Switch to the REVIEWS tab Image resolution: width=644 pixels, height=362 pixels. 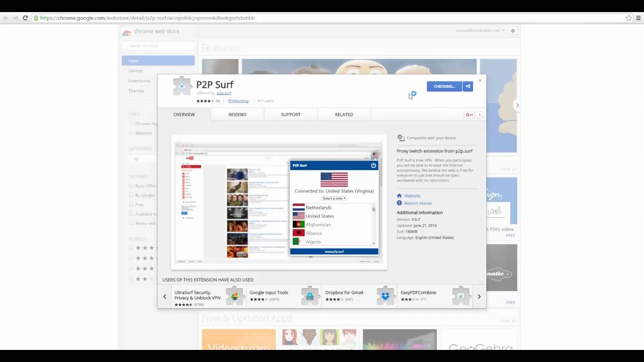237,115
